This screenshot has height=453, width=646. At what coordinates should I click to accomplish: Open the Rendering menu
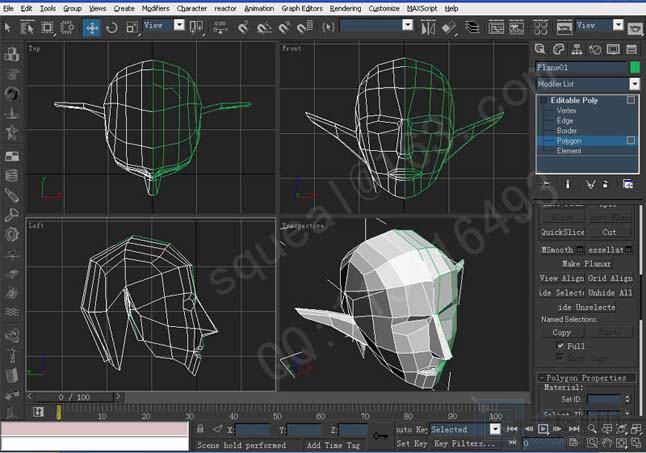tap(345, 8)
